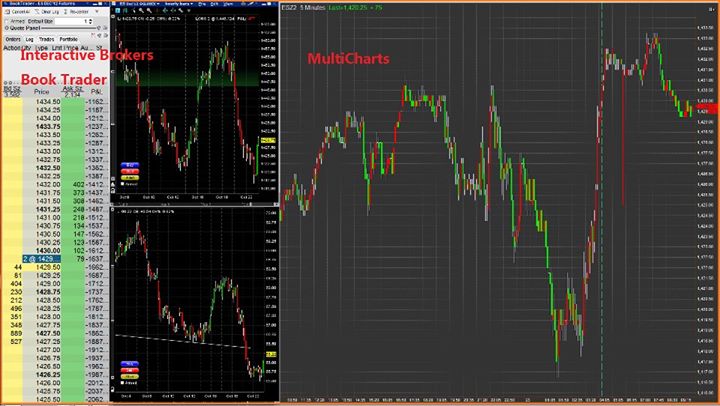Click ask size 402 at 1432.00

tap(79, 184)
